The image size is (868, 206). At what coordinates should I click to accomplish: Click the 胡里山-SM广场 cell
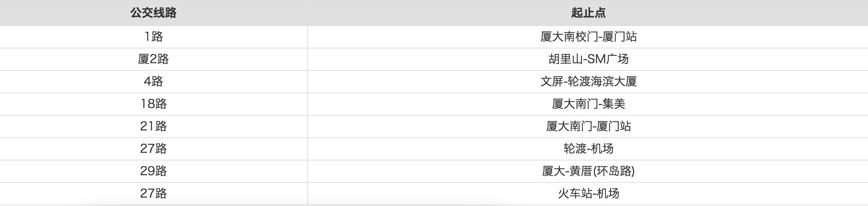[588, 59]
